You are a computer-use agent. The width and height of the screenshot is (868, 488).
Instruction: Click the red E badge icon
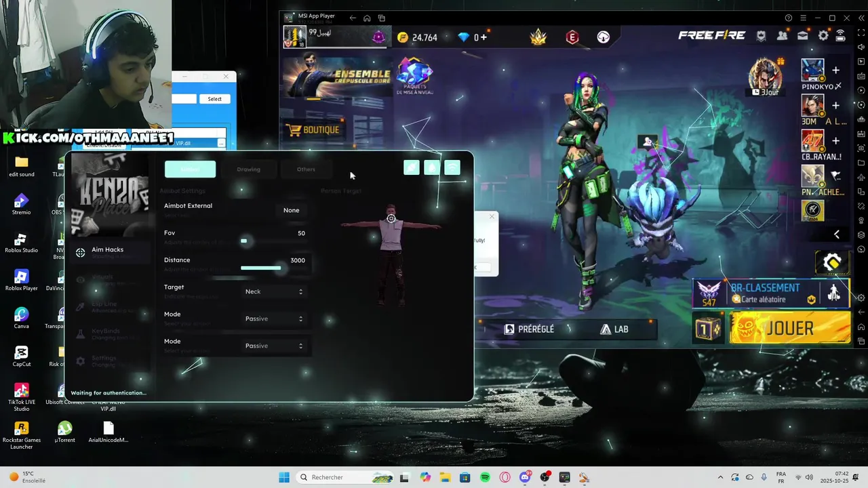[572, 37]
